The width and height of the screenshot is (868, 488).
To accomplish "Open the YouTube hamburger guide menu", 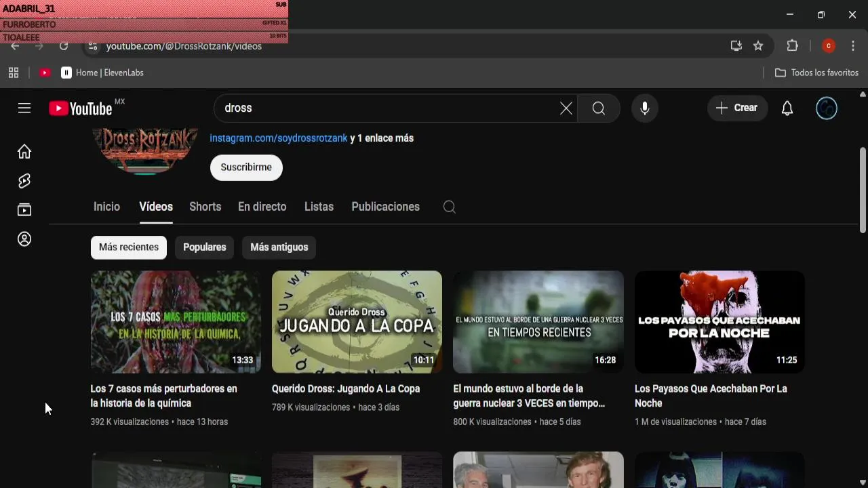I will coord(24,108).
